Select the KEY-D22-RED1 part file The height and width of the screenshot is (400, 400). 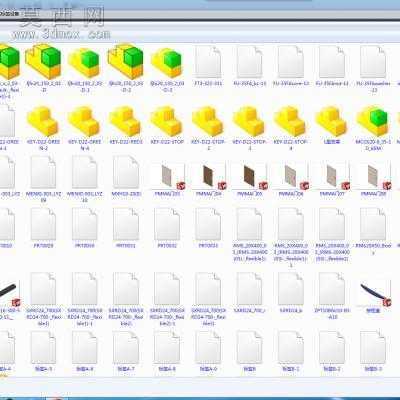pos(126,121)
